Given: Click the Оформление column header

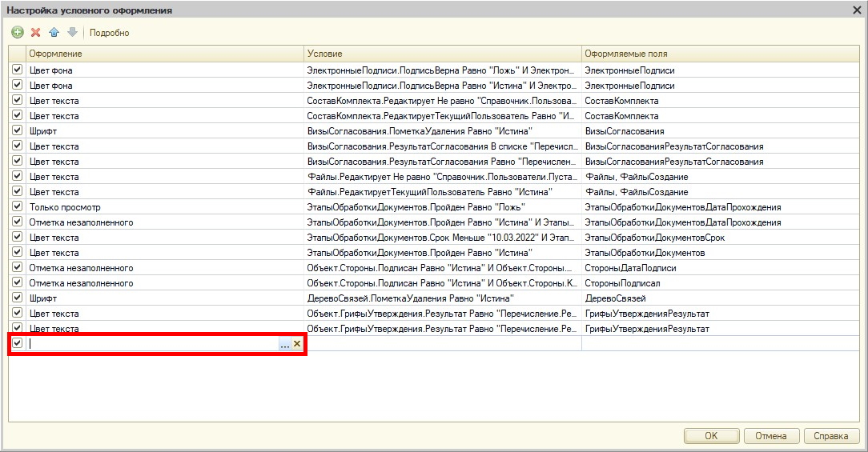Looking at the screenshot, I should coord(165,54).
